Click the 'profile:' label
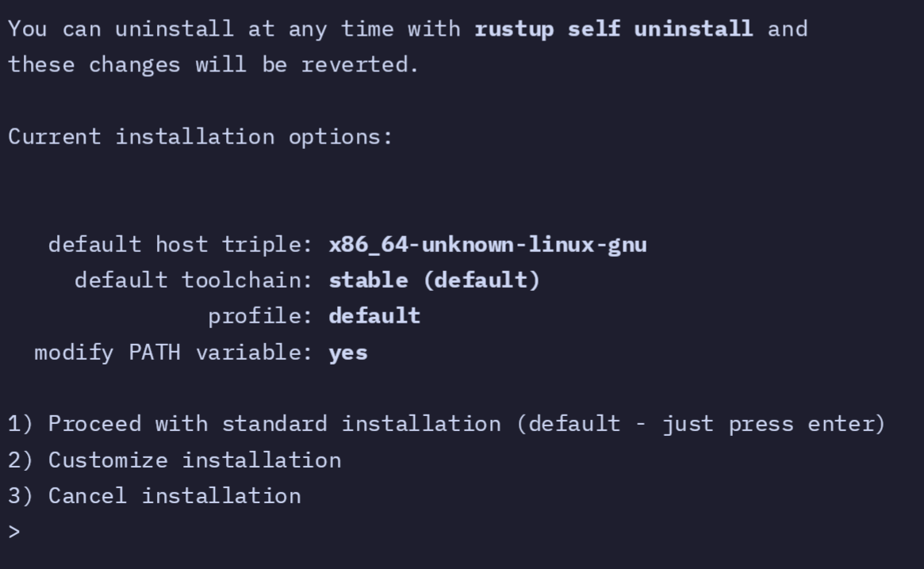Viewport: 924px width, 569px height. point(261,315)
